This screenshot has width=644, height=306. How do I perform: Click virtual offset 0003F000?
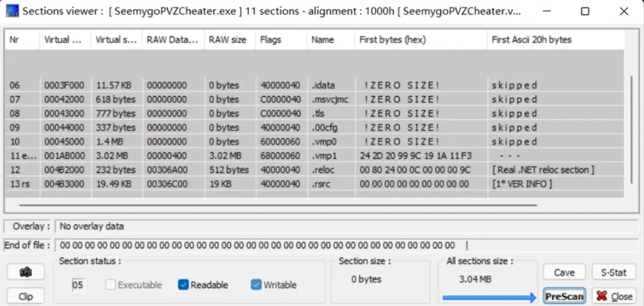[64, 85]
